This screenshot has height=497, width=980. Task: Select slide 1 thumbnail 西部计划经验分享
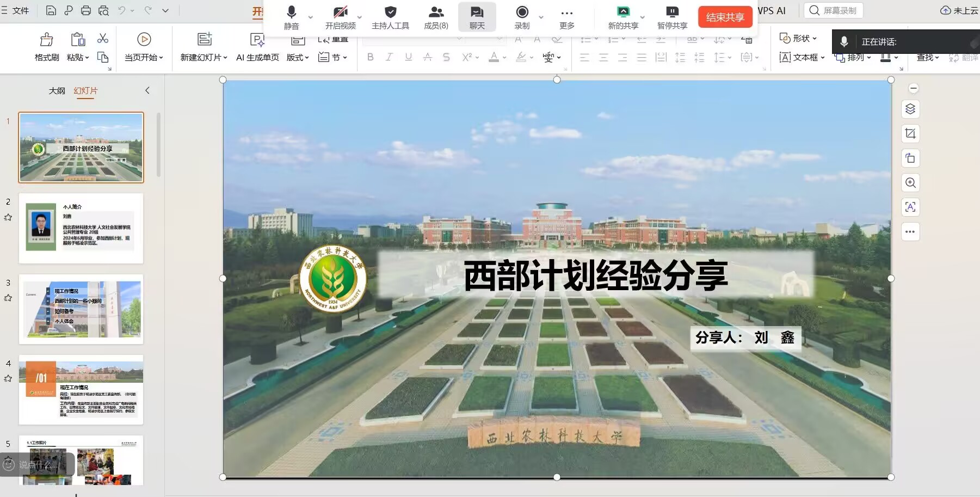tap(81, 148)
